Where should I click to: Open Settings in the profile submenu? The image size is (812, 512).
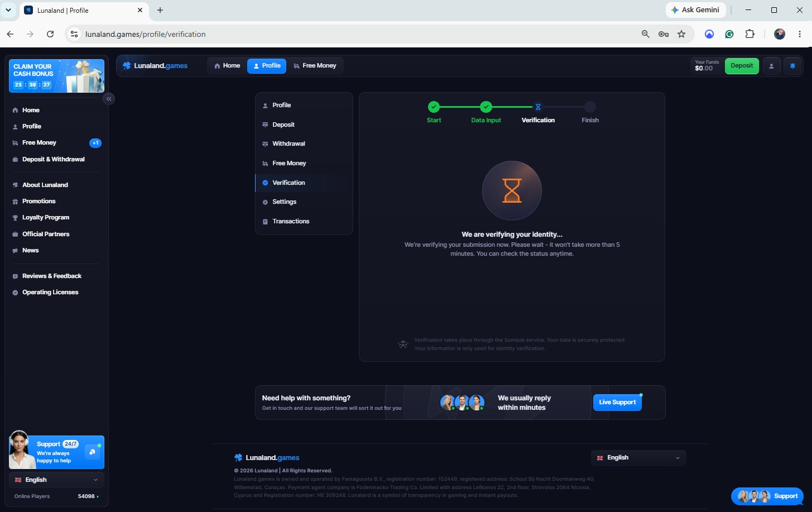(x=304, y=202)
